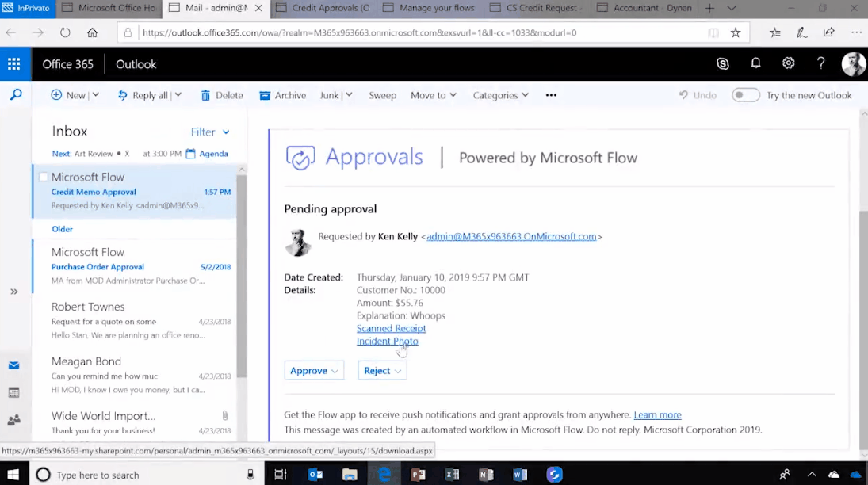Image resolution: width=868 pixels, height=485 pixels.
Task: Open the Agenda calendar link
Action: click(x=207, y=154)
